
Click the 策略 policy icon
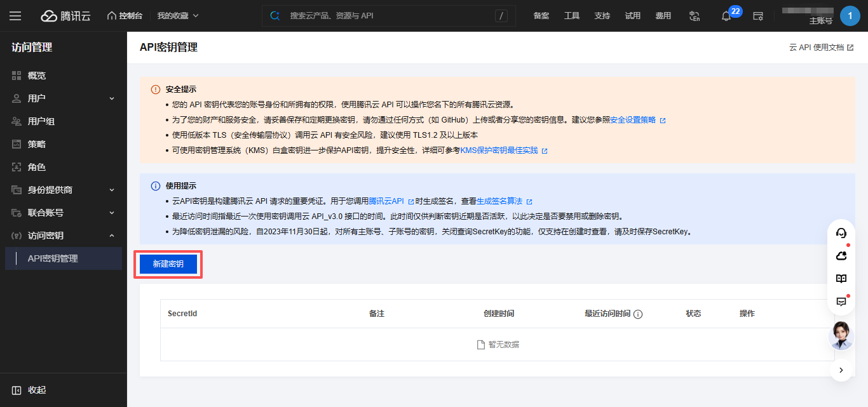(x=17, y=144)
